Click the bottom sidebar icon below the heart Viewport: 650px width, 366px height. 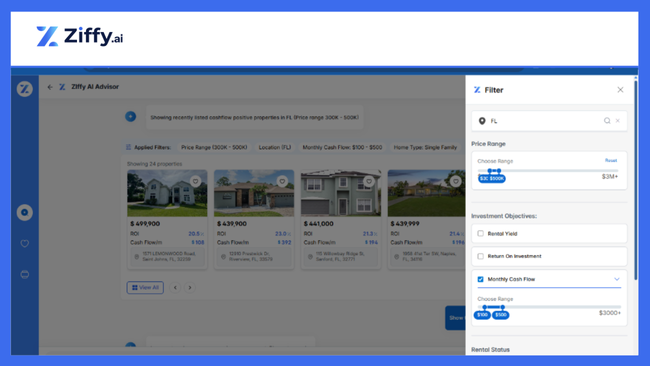24,274
